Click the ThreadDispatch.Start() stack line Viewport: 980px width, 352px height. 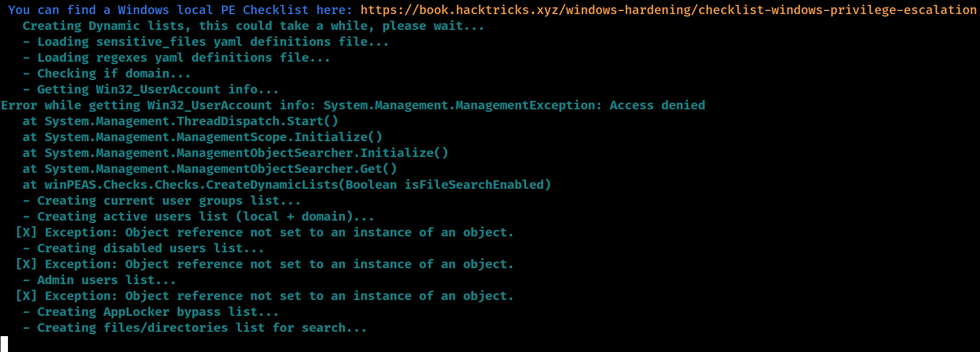coord(180,121)
